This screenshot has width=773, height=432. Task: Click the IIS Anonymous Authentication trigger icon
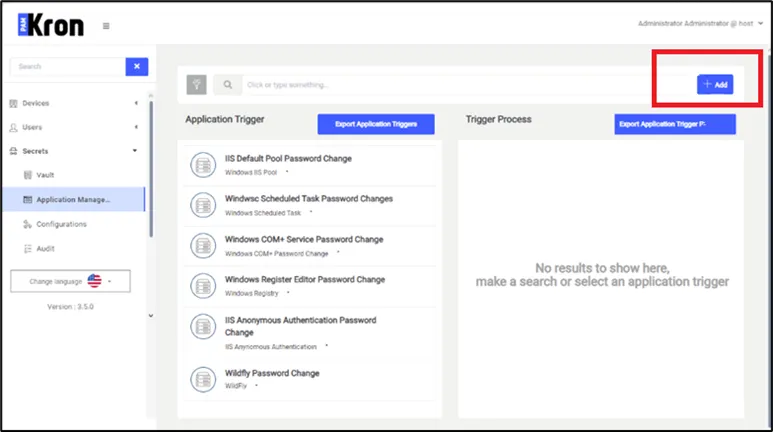[x=203, y=326]
